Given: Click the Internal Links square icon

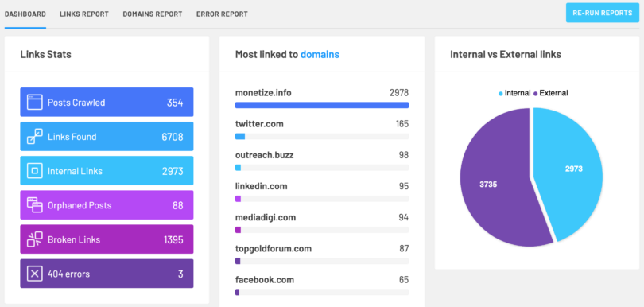Looking at the screenshot, I should pyautogui.click(x=35, y=170).
